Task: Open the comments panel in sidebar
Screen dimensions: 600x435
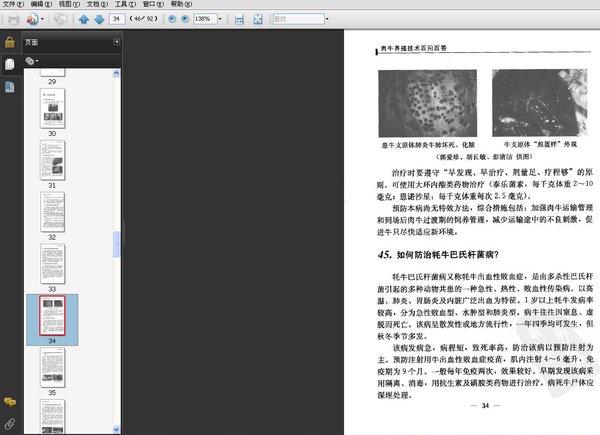Action: pyautogui.click(x=9, y=401)
